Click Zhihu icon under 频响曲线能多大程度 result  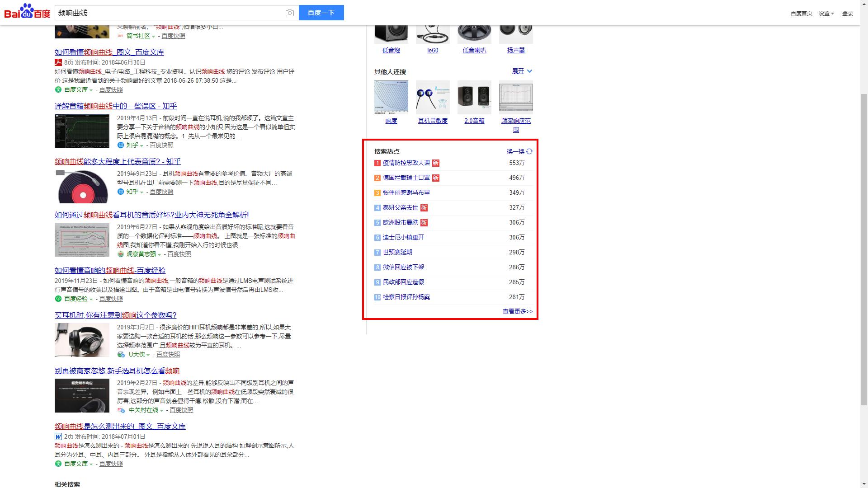(x=121, y=192)
